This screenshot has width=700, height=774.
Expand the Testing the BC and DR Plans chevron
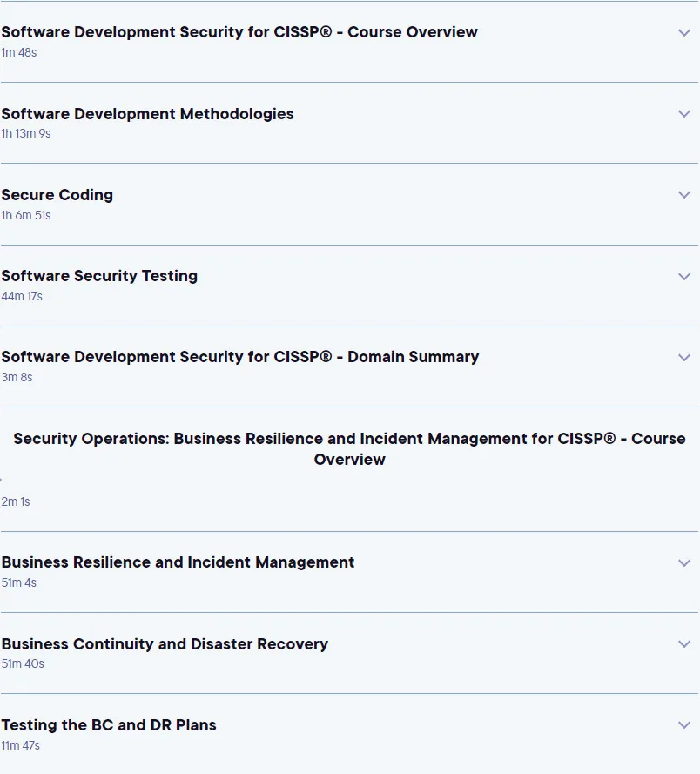pos(684,725)
